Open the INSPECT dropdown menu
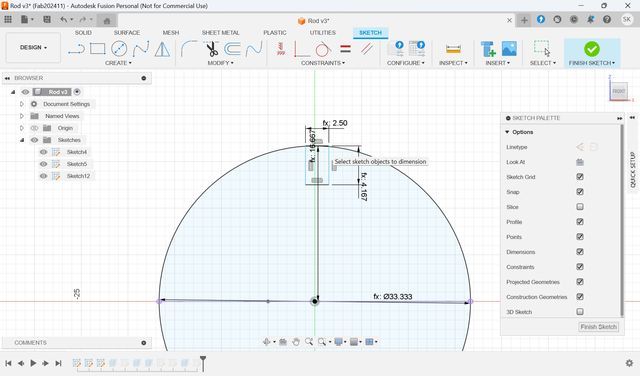 coord(453,63)
